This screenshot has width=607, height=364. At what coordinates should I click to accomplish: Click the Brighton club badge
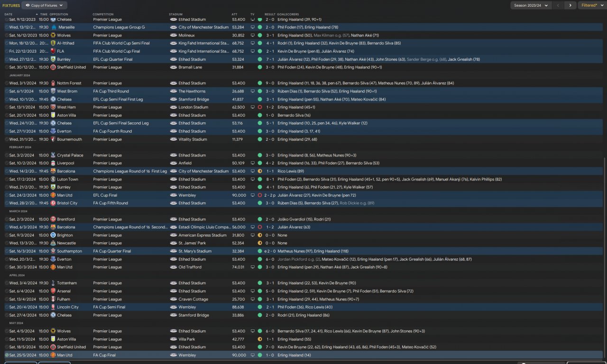(x=53, y=235)
